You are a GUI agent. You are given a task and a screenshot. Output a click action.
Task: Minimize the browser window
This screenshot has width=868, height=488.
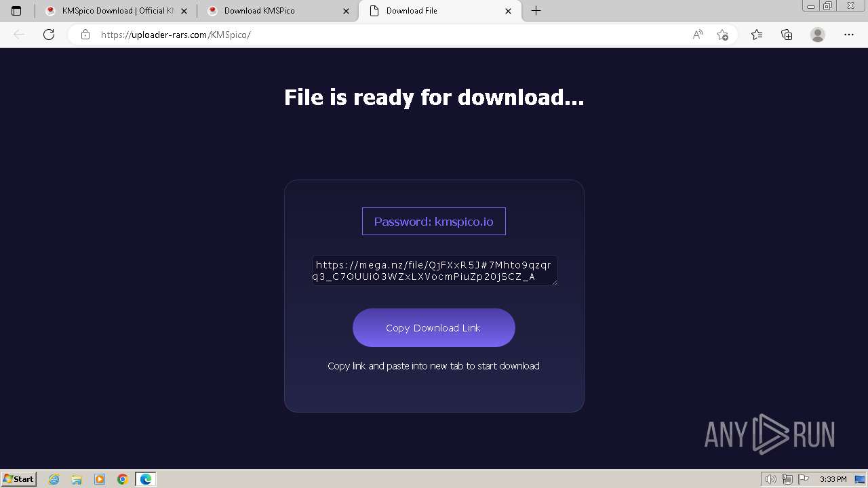tap(810, 6)
